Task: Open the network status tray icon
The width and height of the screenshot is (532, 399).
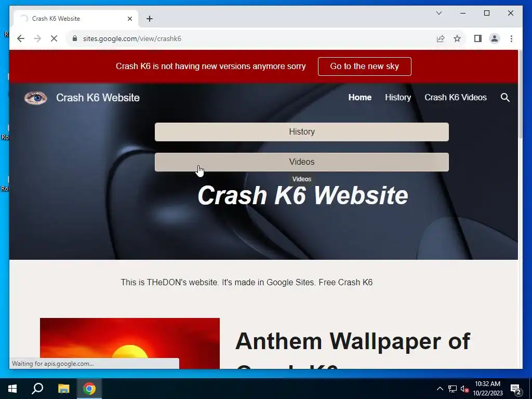Action: coord(453,389)
